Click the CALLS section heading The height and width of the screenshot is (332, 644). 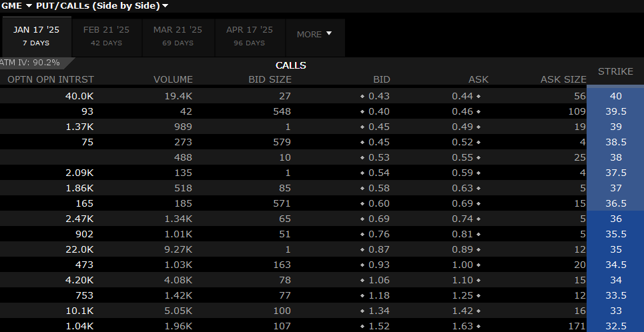click(x=291, y=65)
